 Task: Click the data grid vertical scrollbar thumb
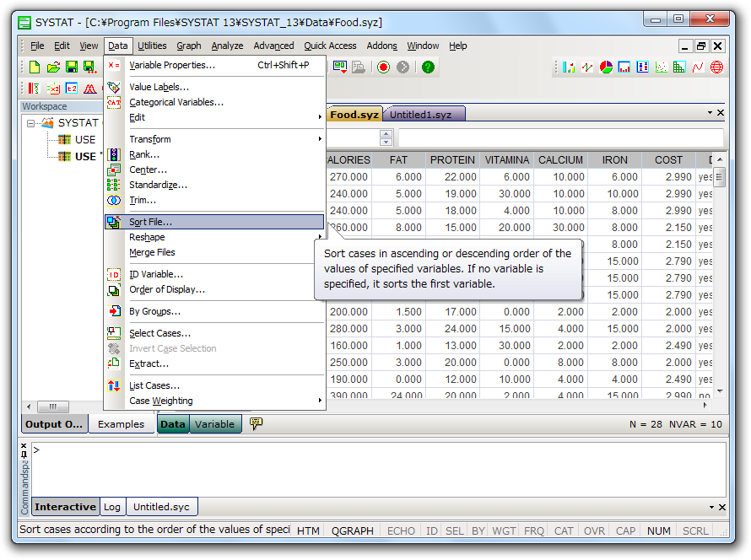[720, 177]
